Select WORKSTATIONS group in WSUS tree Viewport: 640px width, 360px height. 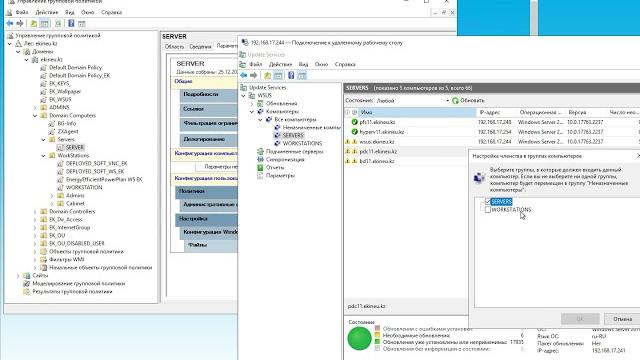[x=302, y=144]
